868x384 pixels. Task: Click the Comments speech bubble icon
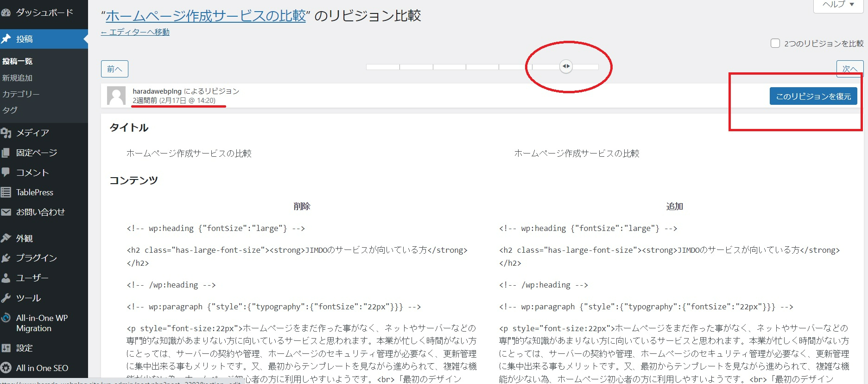click(x=6, y=172)
